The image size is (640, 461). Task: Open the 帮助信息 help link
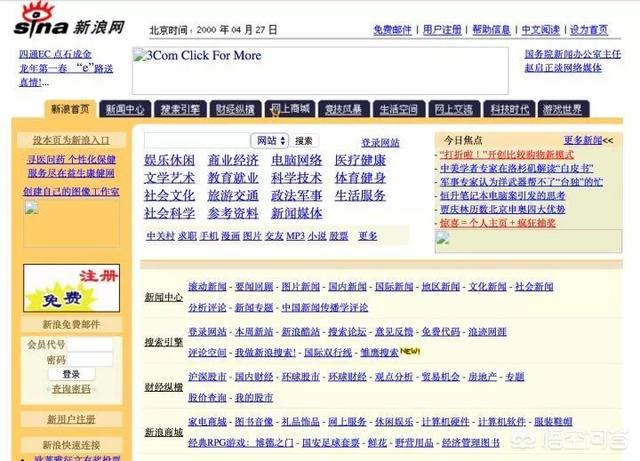[x=491, y=30]
